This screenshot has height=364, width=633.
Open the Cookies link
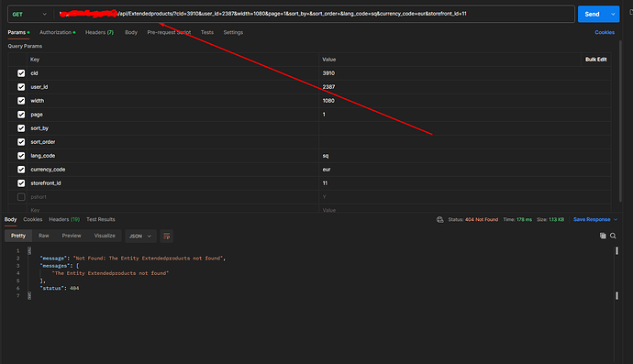tap(605, 32)
